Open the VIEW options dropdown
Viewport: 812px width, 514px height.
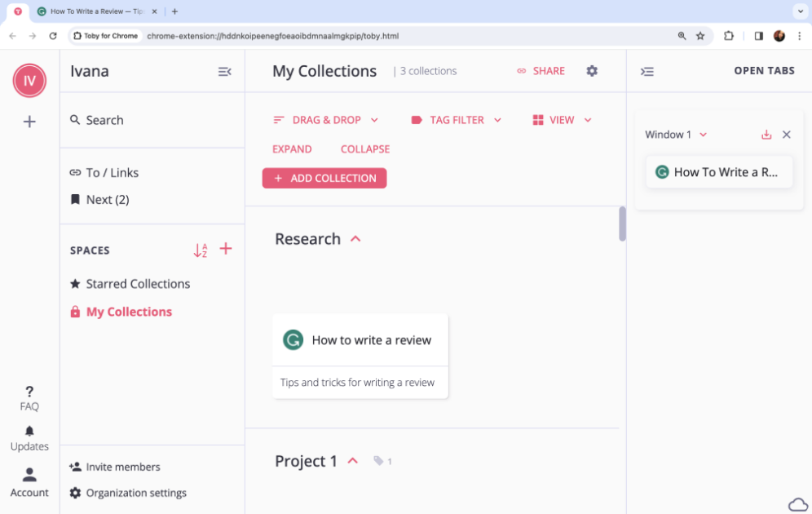561,119
